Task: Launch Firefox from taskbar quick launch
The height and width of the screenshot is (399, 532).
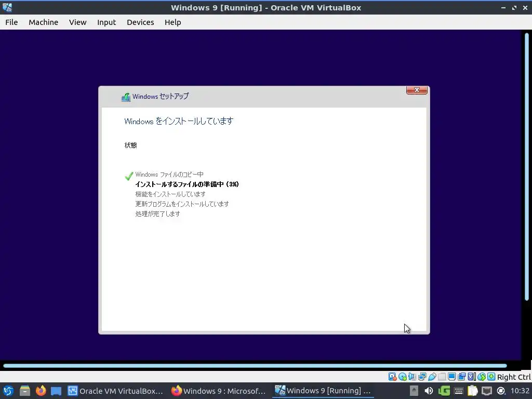Action: [41, 391]
